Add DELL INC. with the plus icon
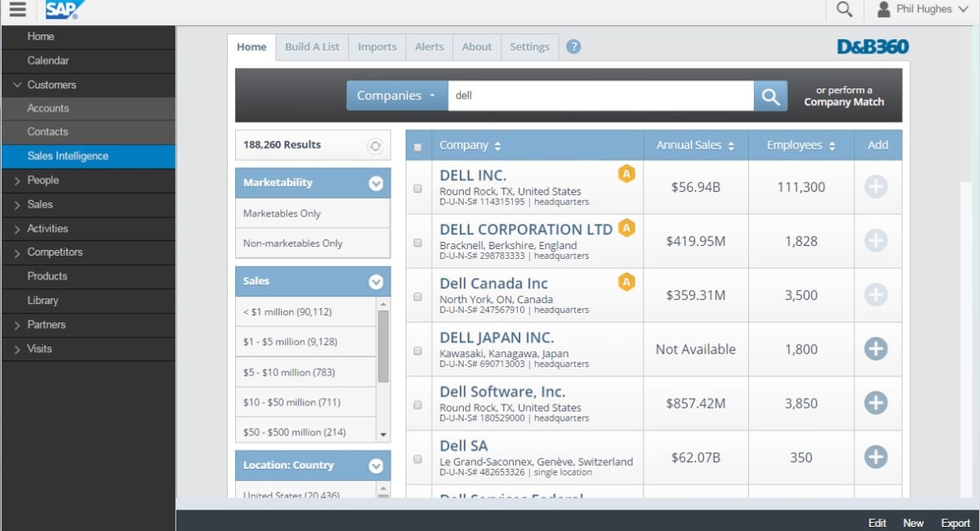This screenshot has height=531, width=980. [875, 187]
